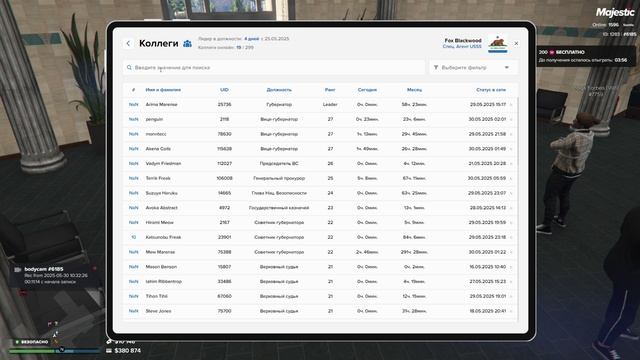Screen dimensions: 640x360
Task: Click the # column header
Action: pyautogui.click(x=133, y=90)
